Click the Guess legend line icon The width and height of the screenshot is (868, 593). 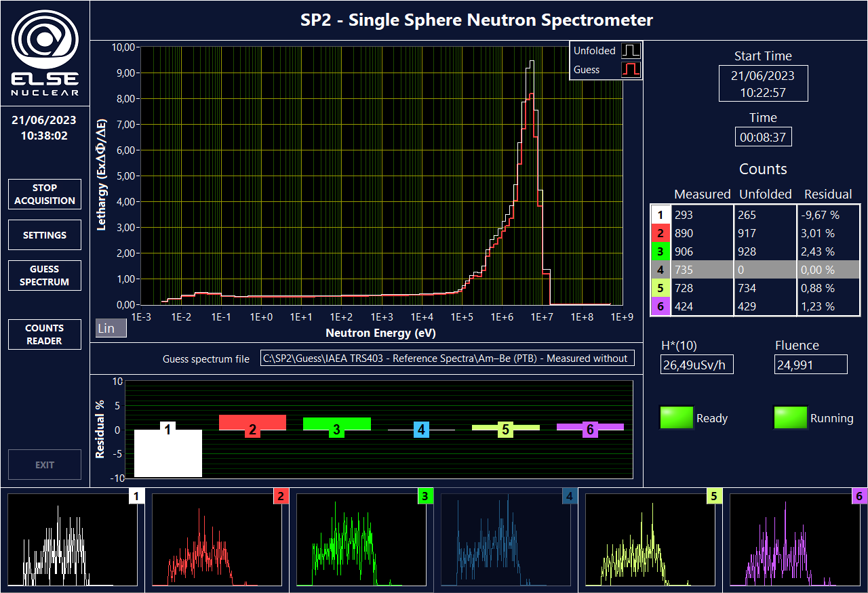coord(631,70)
